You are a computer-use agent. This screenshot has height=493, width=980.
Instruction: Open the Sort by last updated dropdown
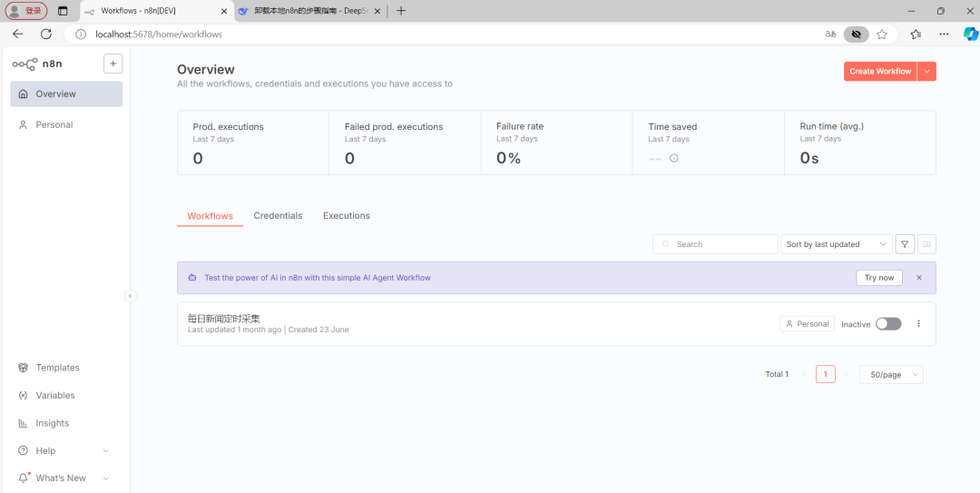tap(837, 244)
